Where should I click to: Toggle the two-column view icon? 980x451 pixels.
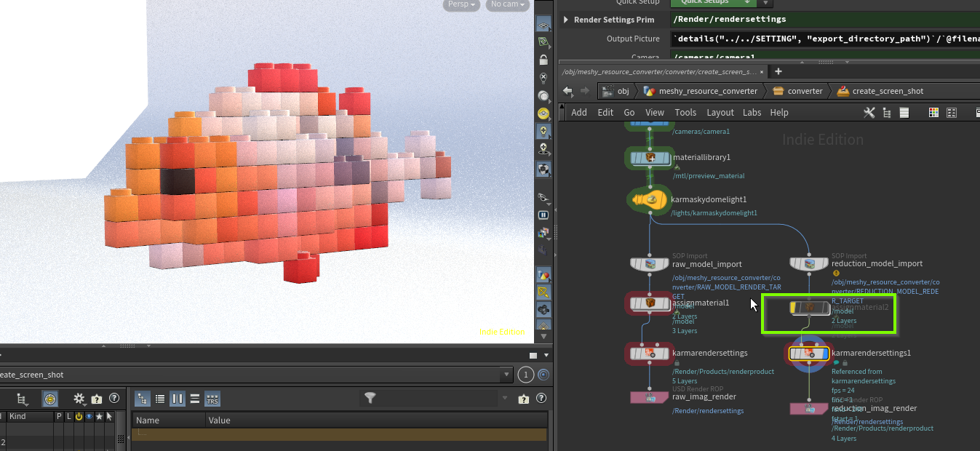click(x=178, y=399)
